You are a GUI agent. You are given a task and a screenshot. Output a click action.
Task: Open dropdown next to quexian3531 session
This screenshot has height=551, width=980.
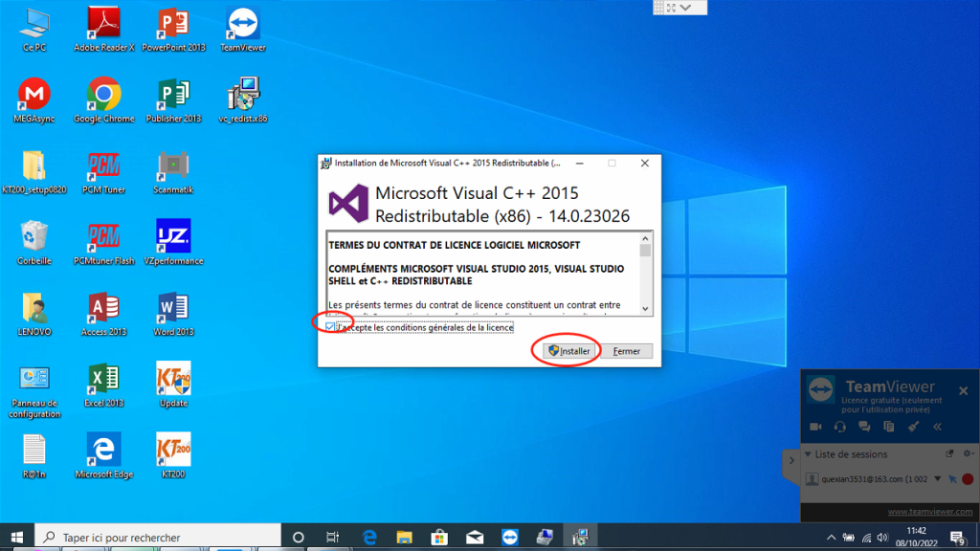point(938,479)
